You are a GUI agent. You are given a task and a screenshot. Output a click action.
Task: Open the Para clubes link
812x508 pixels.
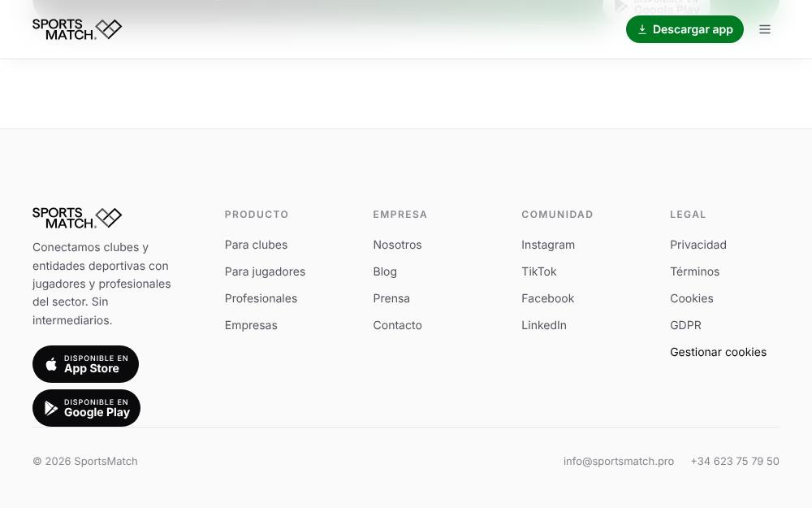[x=256, y=245]
